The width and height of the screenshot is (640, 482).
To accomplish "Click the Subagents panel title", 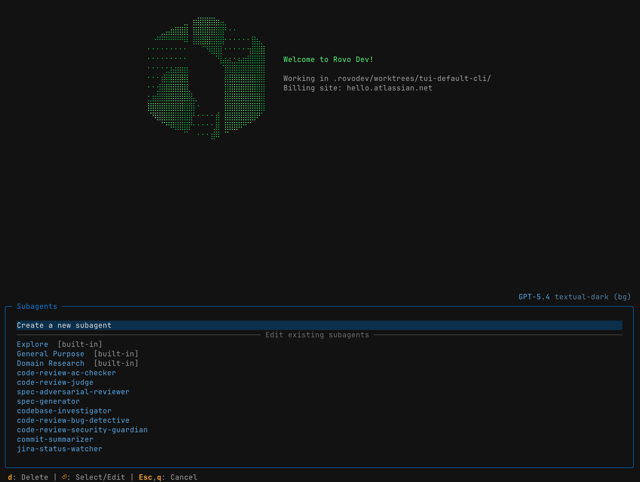I will pos(37,307).
